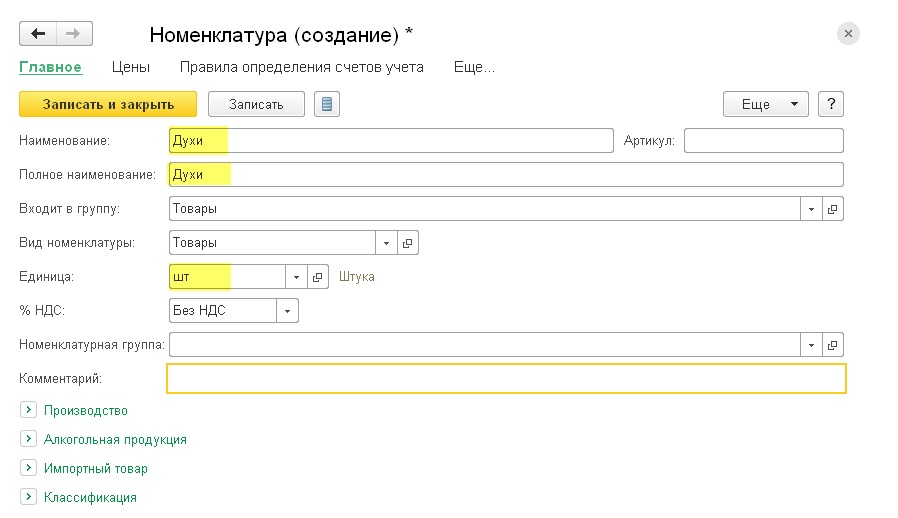Click the Производство link text
898x518 pixels.
click(86, 411)
